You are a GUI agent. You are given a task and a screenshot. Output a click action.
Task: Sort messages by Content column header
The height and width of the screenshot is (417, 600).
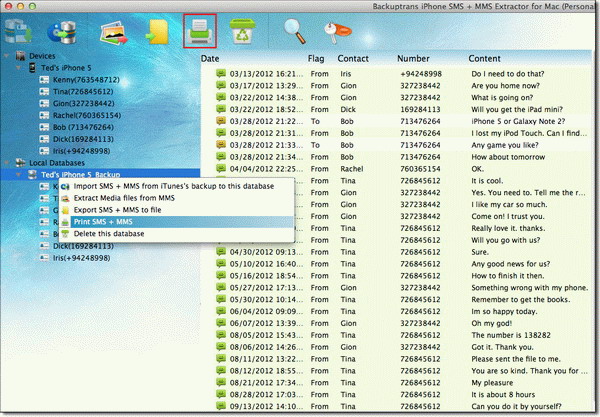(484, 59)
